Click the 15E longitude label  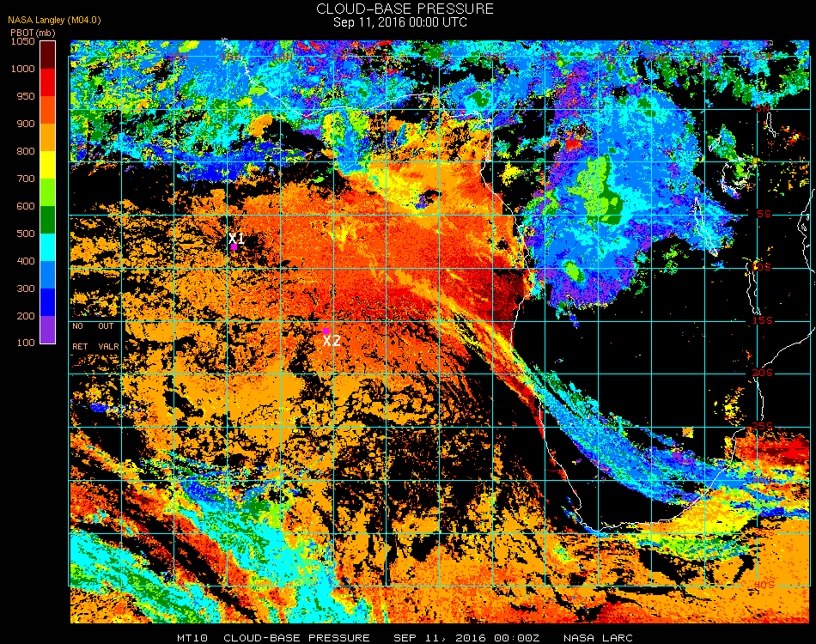pos(550,57)
